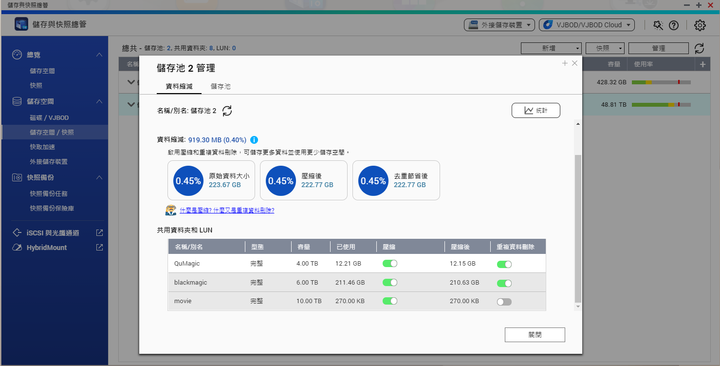Collapse the Overview section in sidebar

(x=99, y=55)
